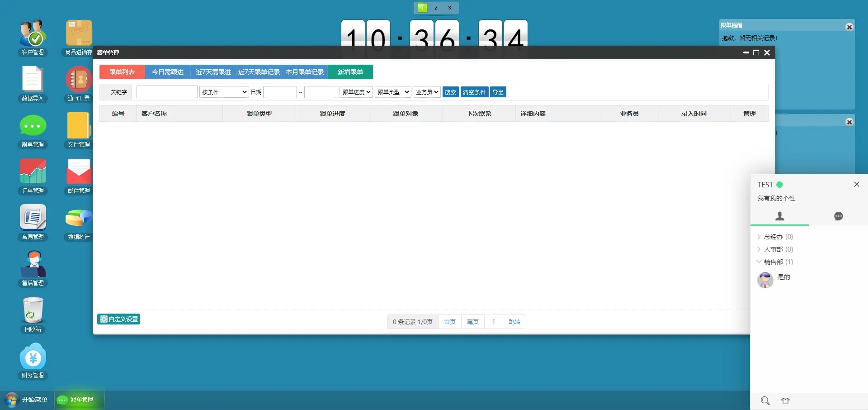The width and height of the screenshot is (868, 410).
Task: Open the 邮件管理 envelope icon
Action: (79, 172)
